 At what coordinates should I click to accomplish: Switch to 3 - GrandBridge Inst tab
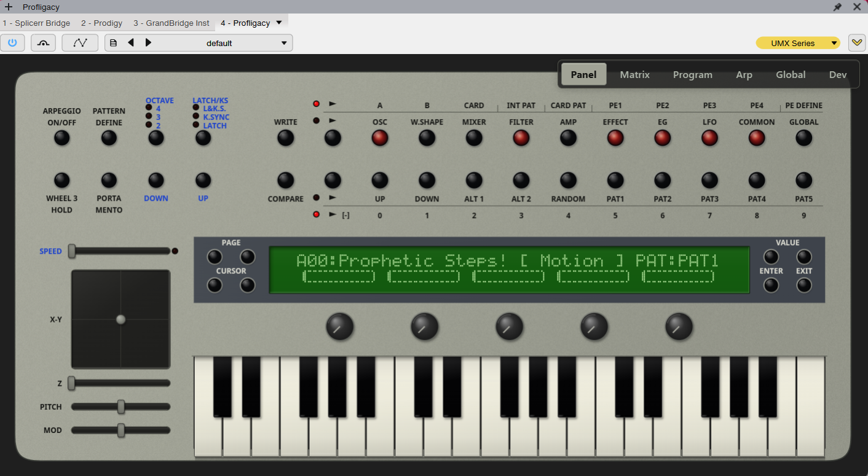(172, 23)
